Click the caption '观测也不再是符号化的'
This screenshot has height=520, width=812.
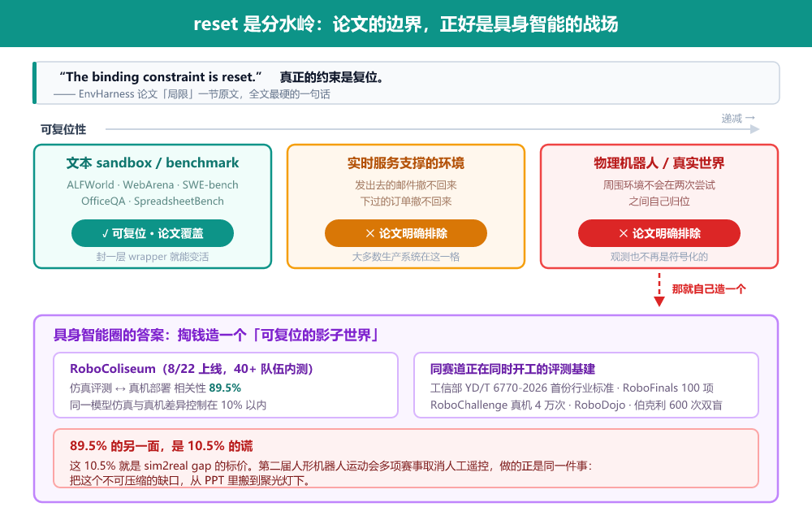pos(659,257)
